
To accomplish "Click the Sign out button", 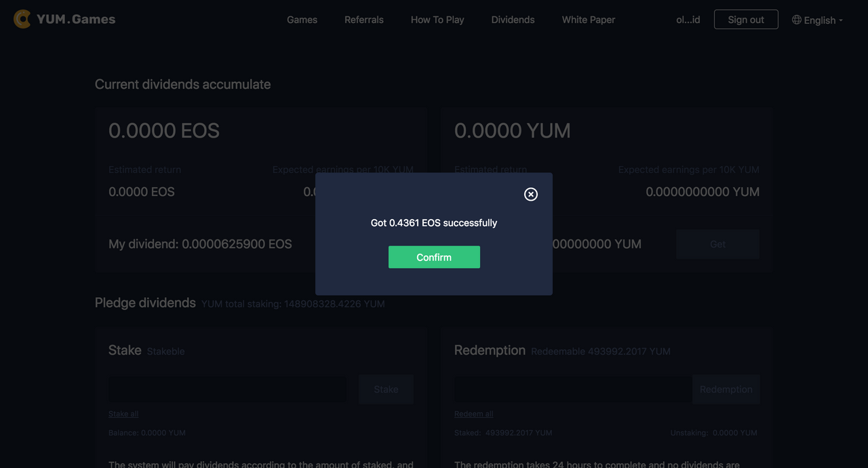I will pos(746,20).
